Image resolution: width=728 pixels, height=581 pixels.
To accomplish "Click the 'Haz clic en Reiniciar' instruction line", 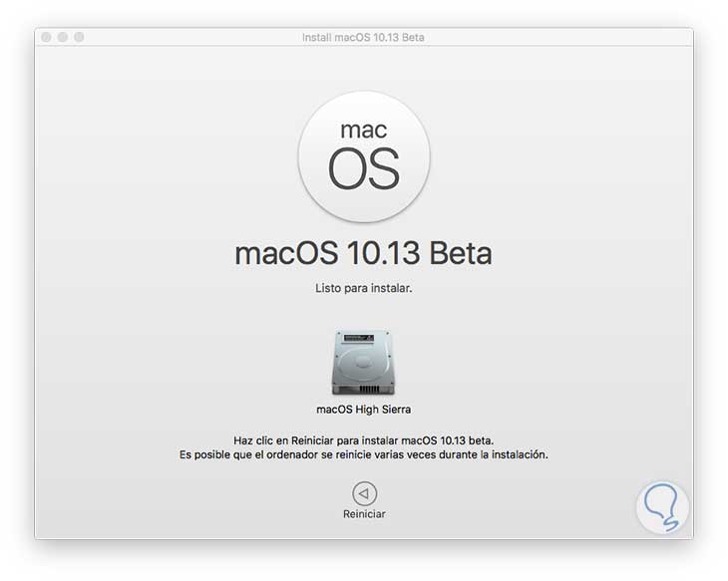I will coord(364,440).
